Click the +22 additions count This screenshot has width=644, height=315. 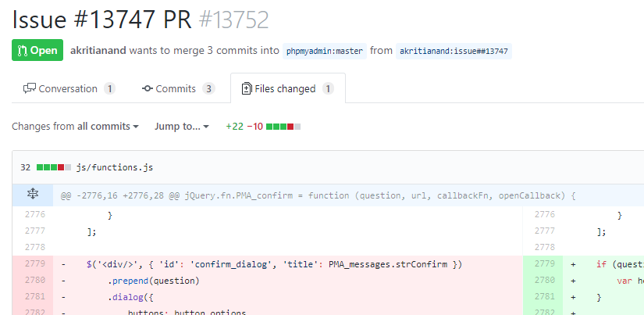(x=234, y=127)
